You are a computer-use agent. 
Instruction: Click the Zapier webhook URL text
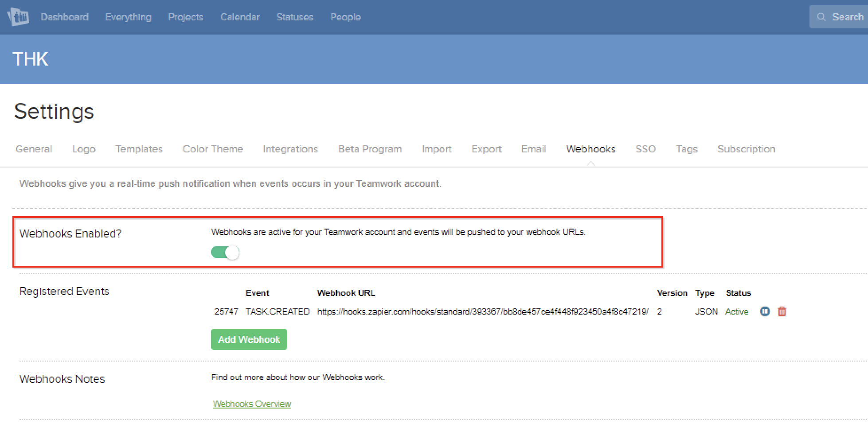[483, 311]
